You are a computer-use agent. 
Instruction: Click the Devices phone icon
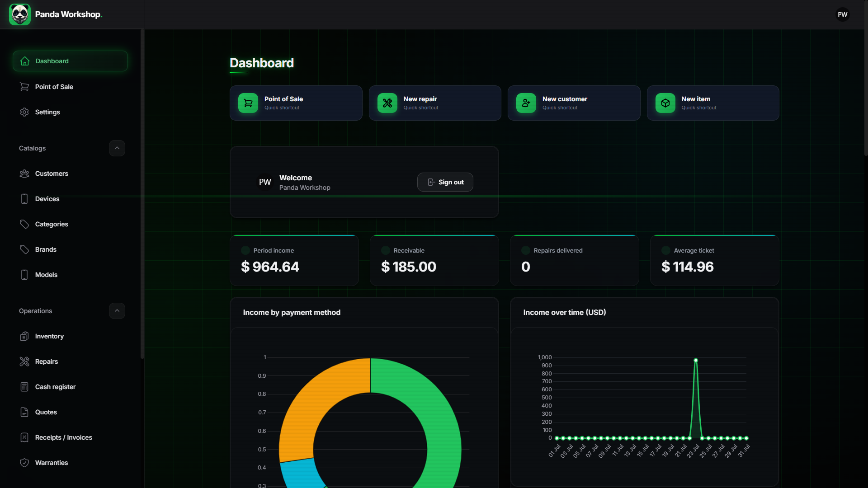24,199
